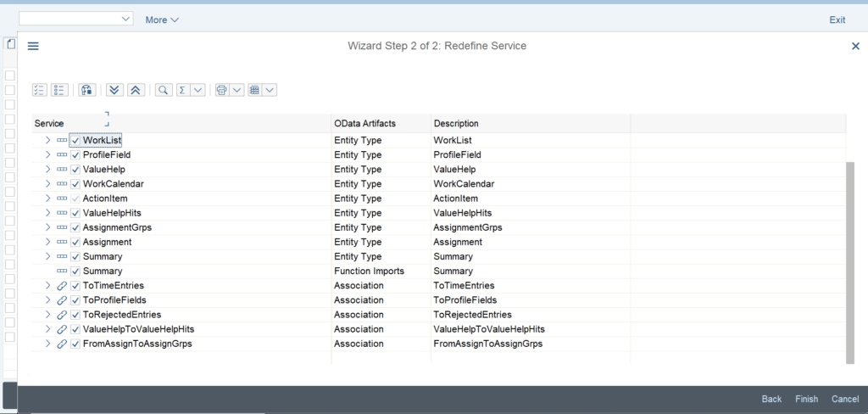Click the entity icon beside AssignmentGrps
The height and width of the screenshot is (414, 868).
point(62,227)
